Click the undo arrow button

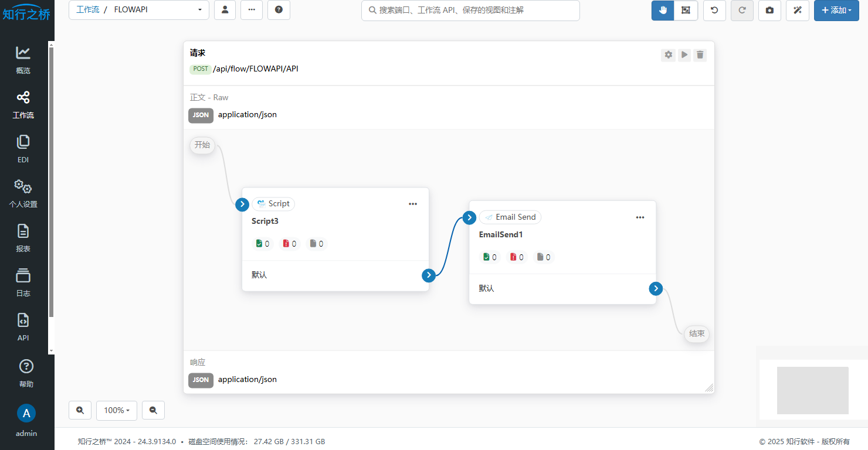[x=714, y=10]
